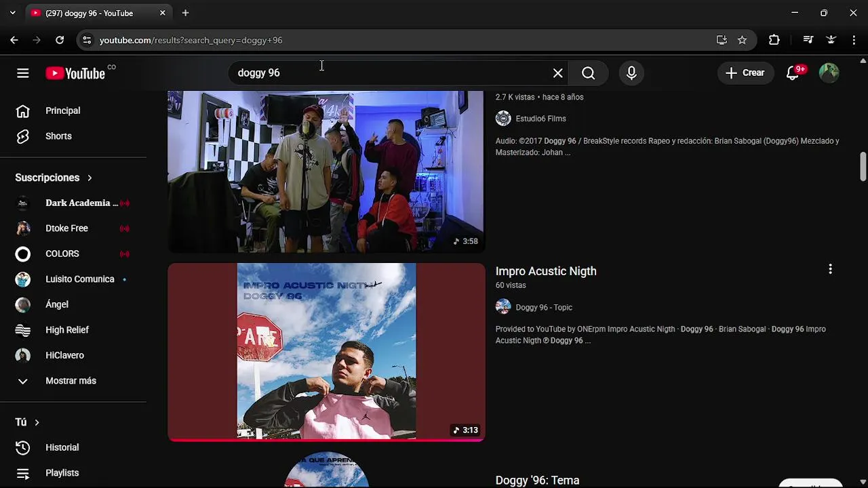
Task: Open the Dark Academia channel subscription
Action: click(x=73, y=203)
